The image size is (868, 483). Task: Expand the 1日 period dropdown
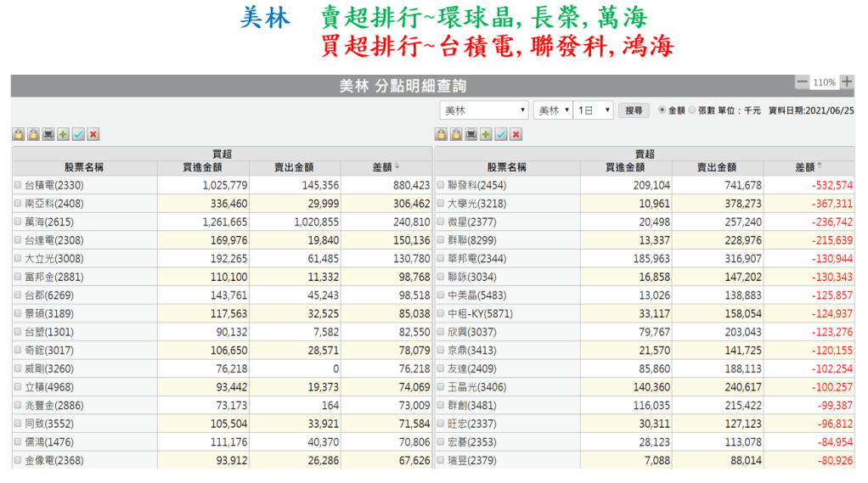tap(594, 110)
